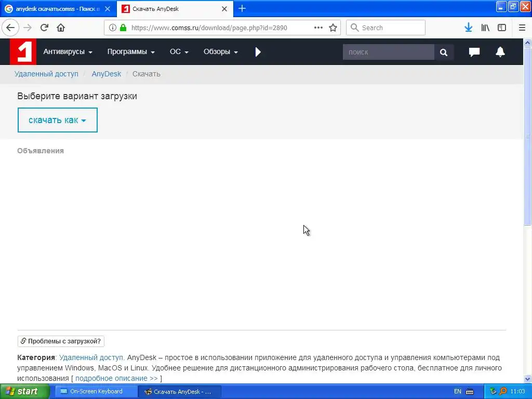This screenshot has width=532, height=399.
Task: Open the Firefox downloads arrow
Action: 469,28
